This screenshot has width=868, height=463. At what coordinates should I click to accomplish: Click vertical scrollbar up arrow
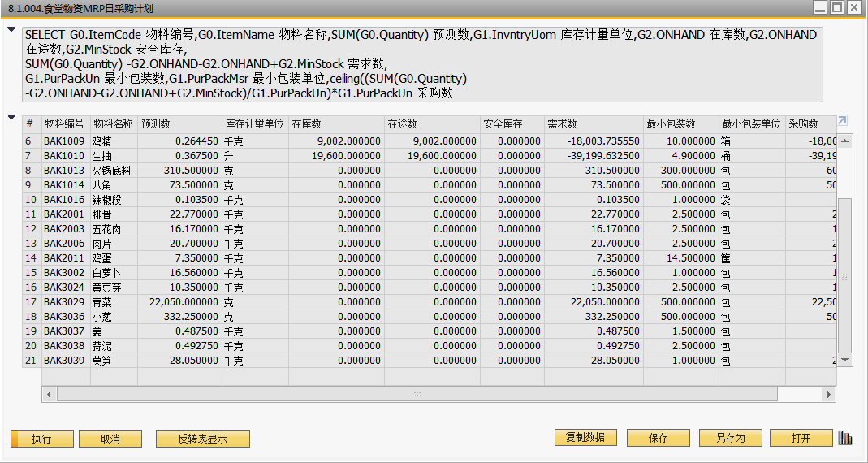[845, 140]
